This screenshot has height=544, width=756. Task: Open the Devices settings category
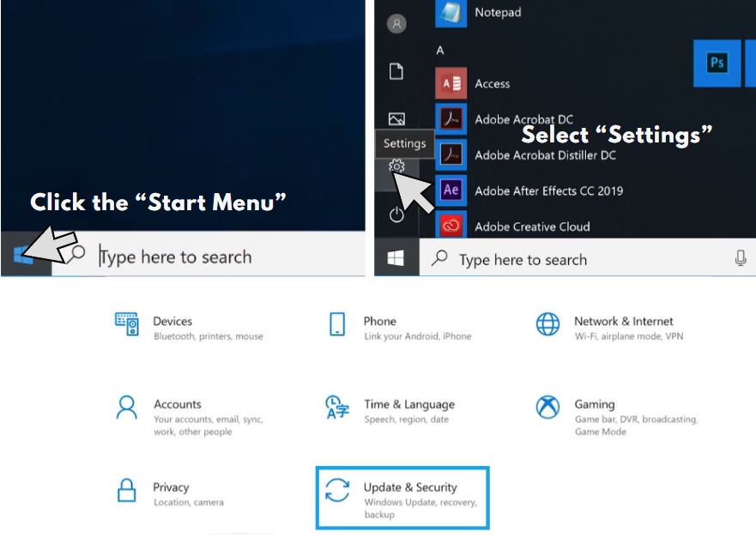pos(189,328)
